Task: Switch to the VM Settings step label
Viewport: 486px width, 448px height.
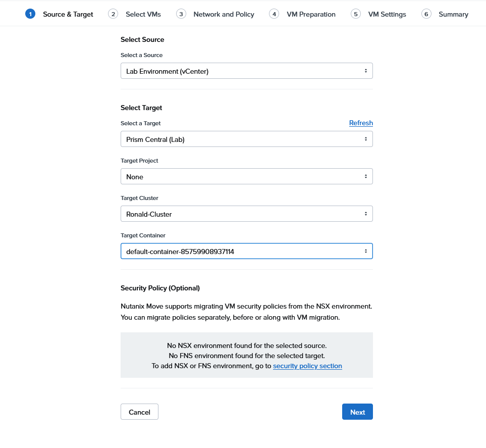Action: 387,14
